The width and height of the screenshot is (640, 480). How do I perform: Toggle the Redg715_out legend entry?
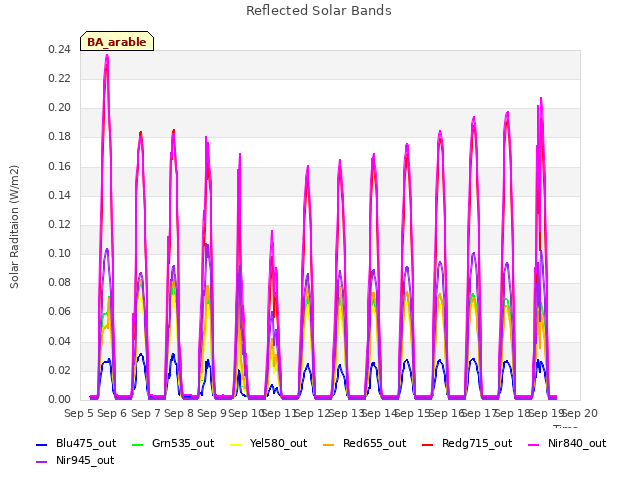point(467,444)
